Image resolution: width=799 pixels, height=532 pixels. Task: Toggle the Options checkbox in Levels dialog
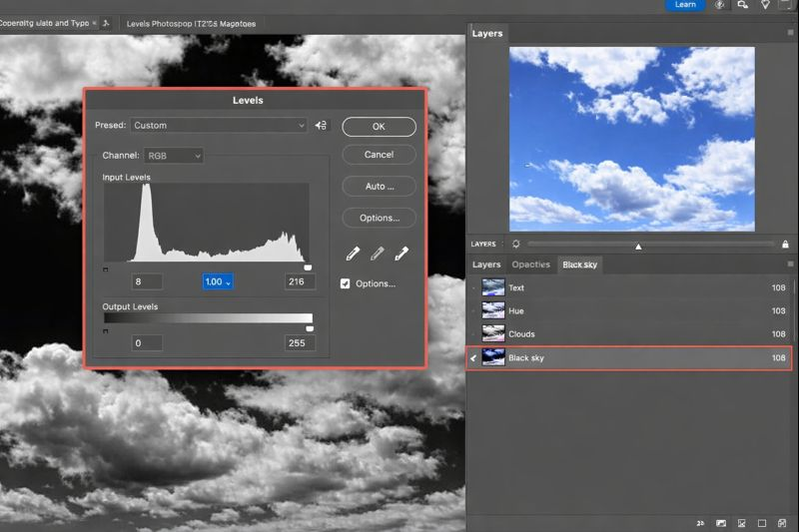[346, 283]
